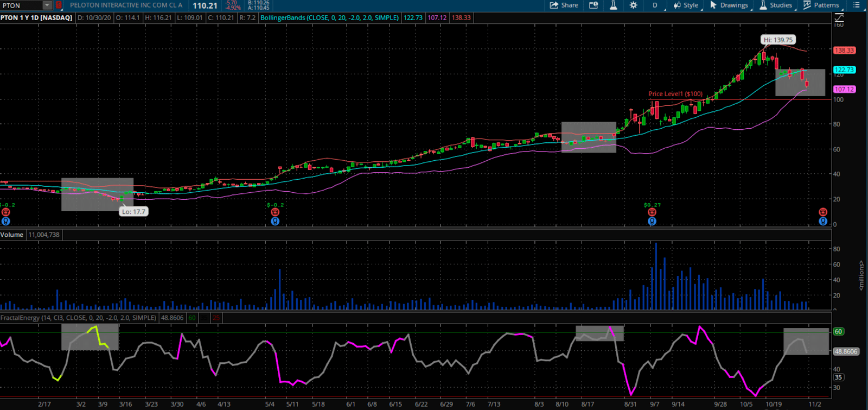This screenshot has width=868, height=410.
Task: Click the price axis scale icon
Action: [839, 18]
